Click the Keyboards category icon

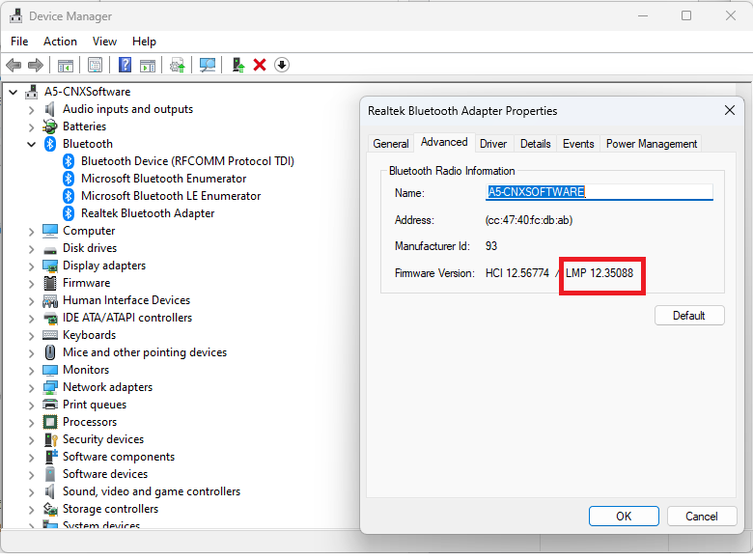point(50,335)
